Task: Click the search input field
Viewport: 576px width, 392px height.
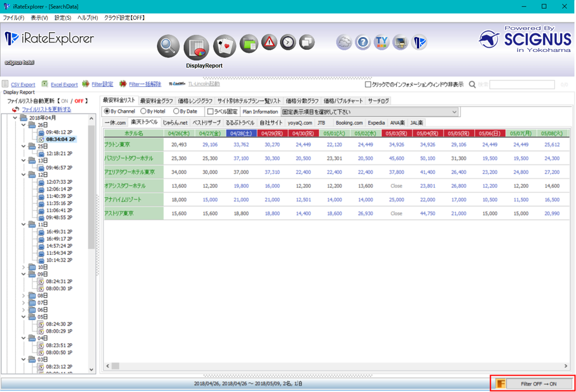Action: tap(521, 85)
